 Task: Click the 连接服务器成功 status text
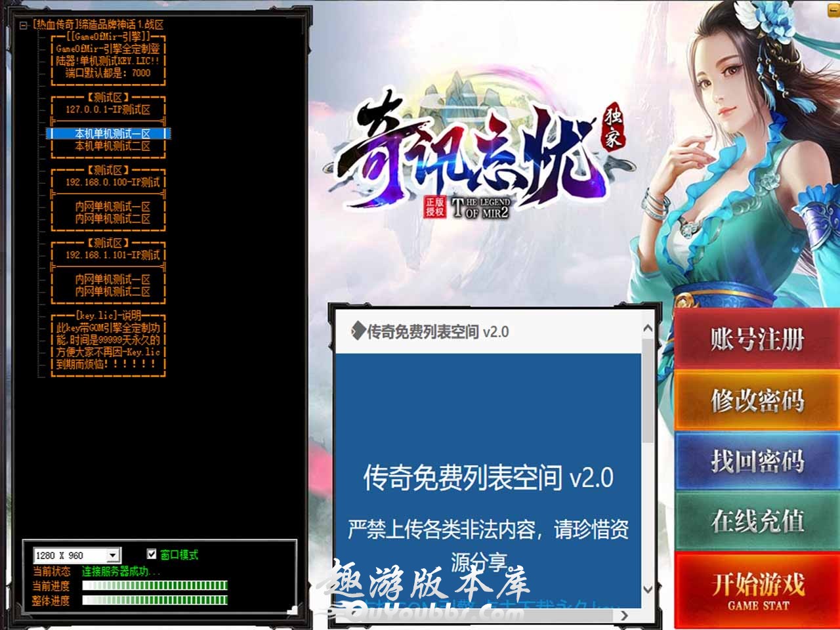121,571
